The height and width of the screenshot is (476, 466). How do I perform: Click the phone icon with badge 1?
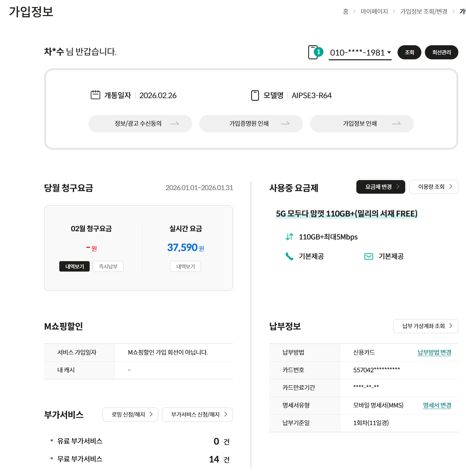[x=315, y=52]
